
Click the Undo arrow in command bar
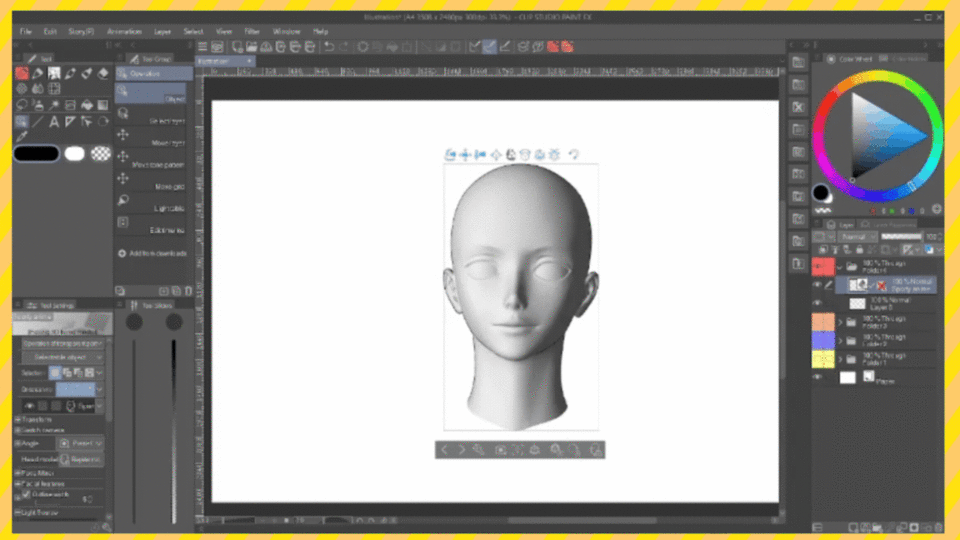point(329,47)
